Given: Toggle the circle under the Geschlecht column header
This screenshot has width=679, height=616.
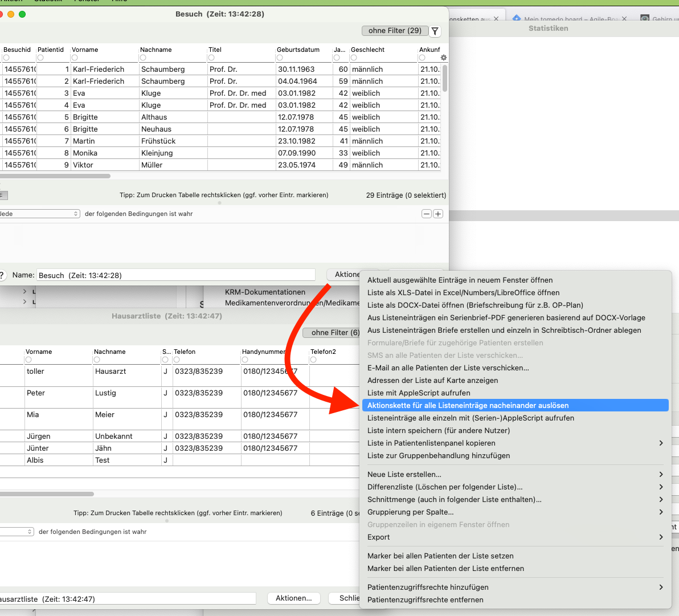Looking at the screenshot, I should (354, 58).
